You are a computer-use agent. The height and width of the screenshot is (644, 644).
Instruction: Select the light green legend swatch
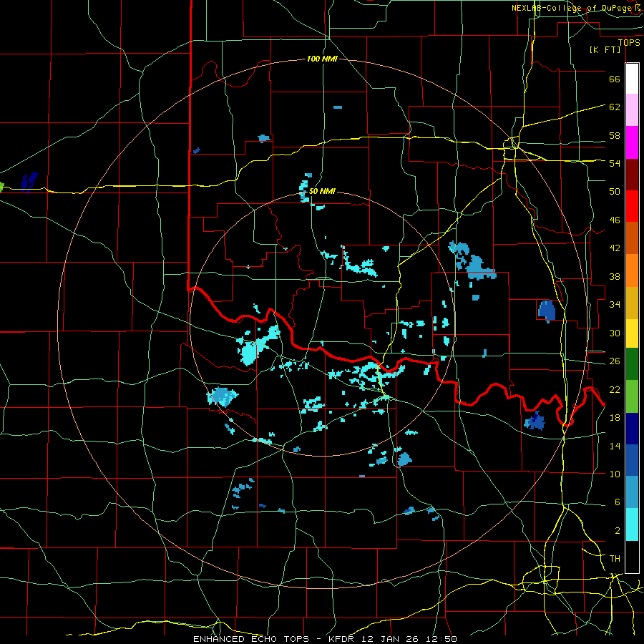(632, 396)
